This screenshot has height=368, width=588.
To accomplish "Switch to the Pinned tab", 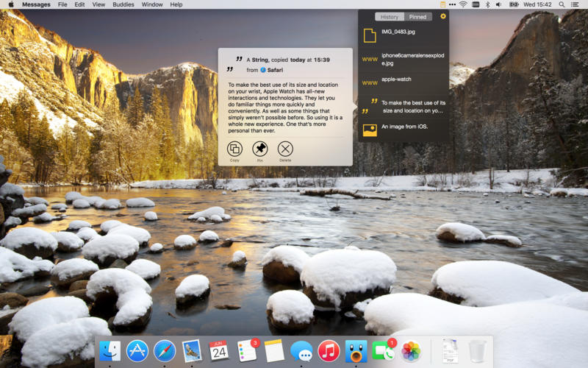I will point(417,17).
